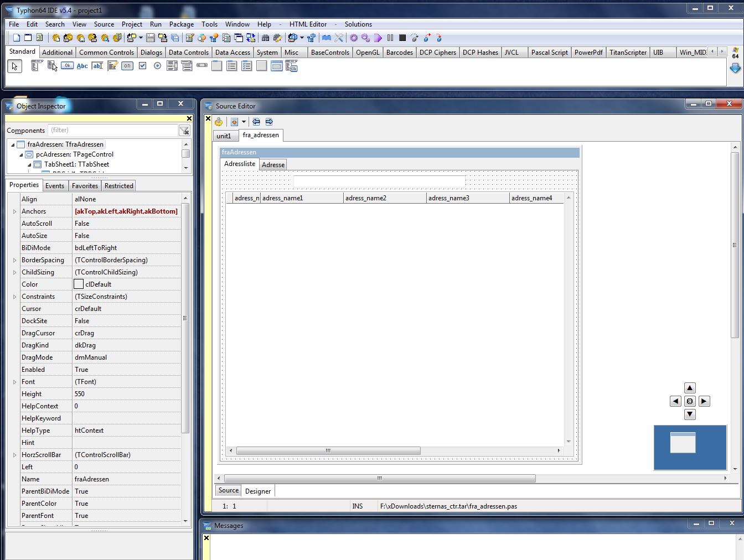
Task: Expand the BorderSpacing property
Action: [14, 260]
